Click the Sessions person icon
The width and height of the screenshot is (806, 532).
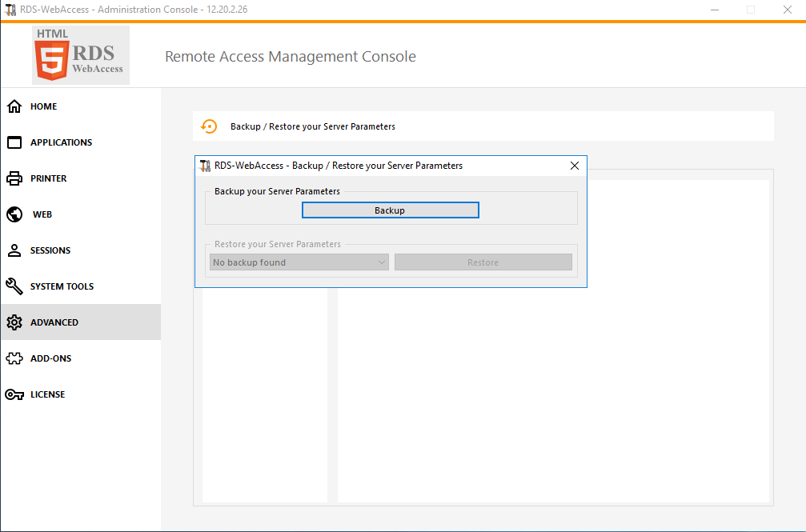[14, 250]
